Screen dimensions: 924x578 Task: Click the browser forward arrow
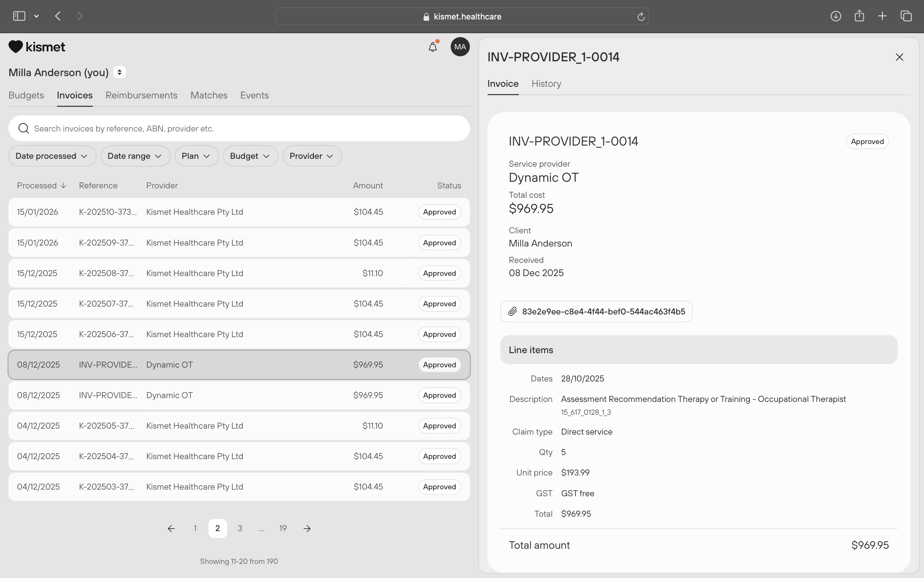coord(80,16)
